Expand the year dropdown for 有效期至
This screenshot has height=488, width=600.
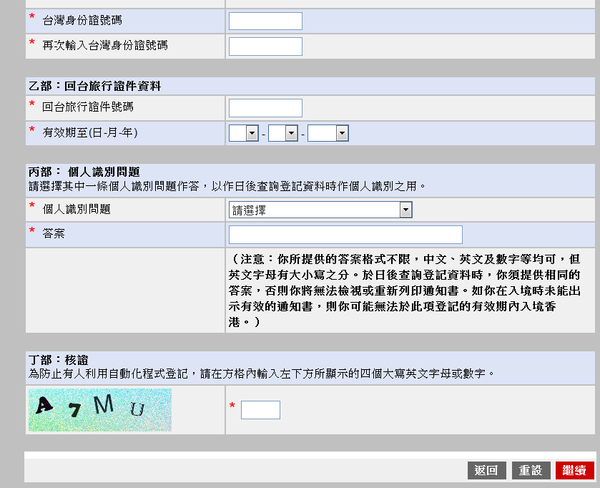[328, 133]
